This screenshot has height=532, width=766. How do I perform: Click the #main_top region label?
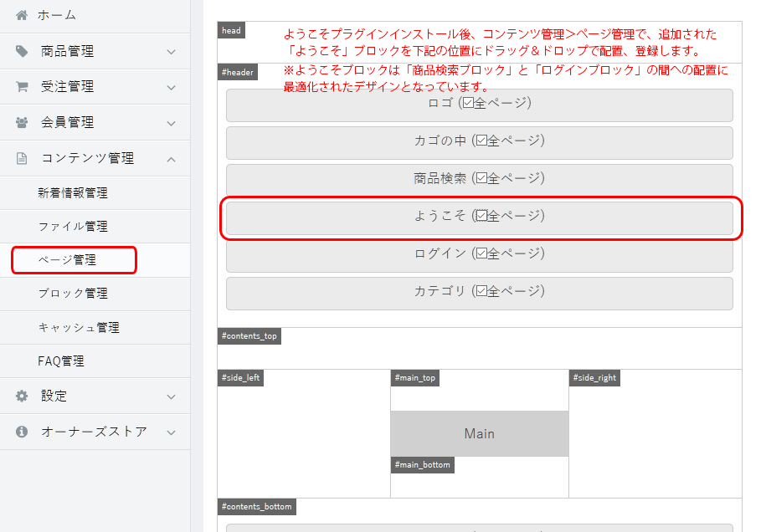(x=414, y=378)
